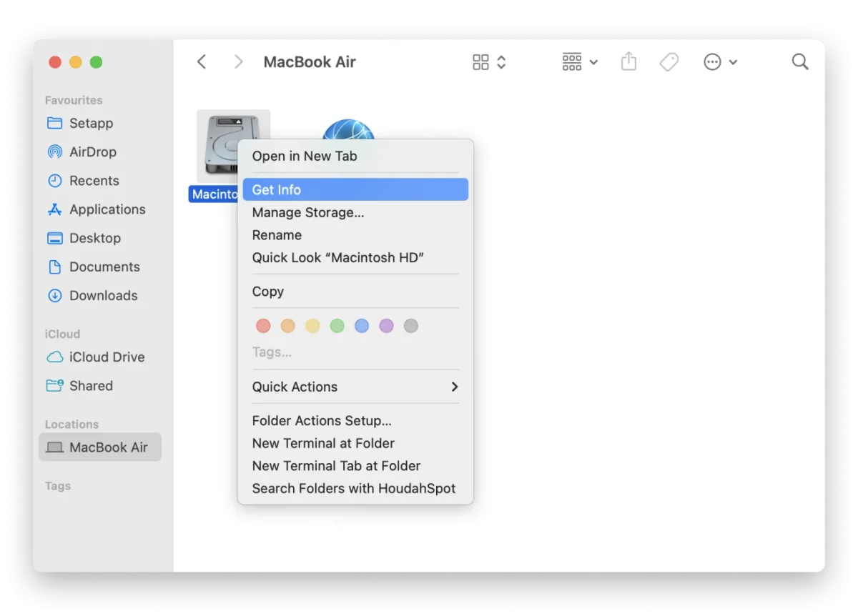Expand the grouping options chevron
This screenshot has height=616, width=858.
pyautogui.click(x=593, y=63)
